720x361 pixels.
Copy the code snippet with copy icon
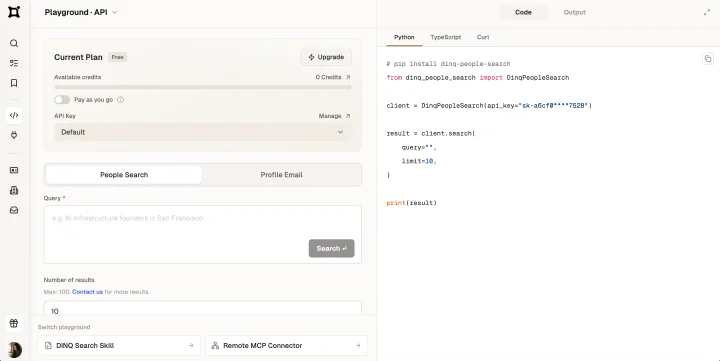click(x=708, y=59)
